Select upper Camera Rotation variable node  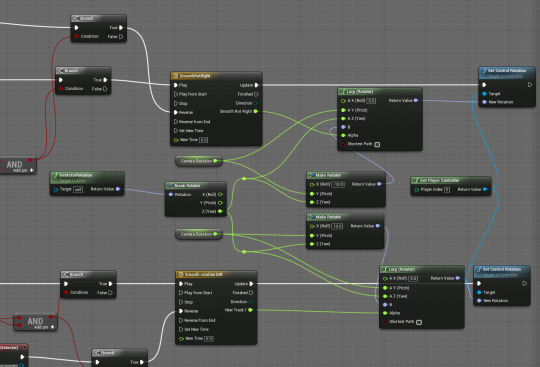199,161
